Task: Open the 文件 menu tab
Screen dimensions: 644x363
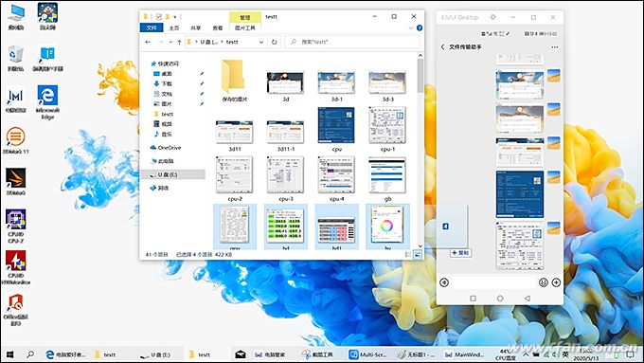Action: tap(152, 27)
